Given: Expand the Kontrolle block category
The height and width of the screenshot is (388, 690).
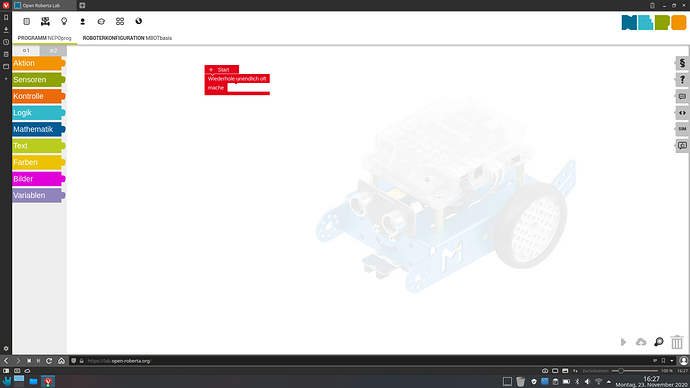Looking at the screenshot, I should (38, 96).
